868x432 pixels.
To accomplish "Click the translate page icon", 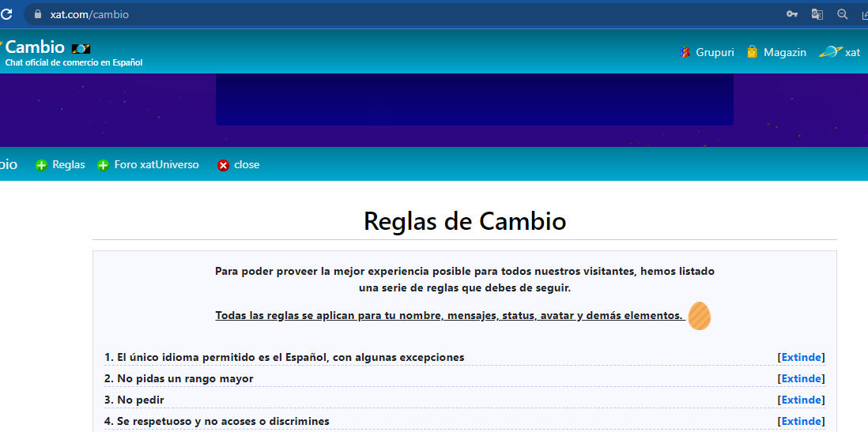I will click(817, 14).
